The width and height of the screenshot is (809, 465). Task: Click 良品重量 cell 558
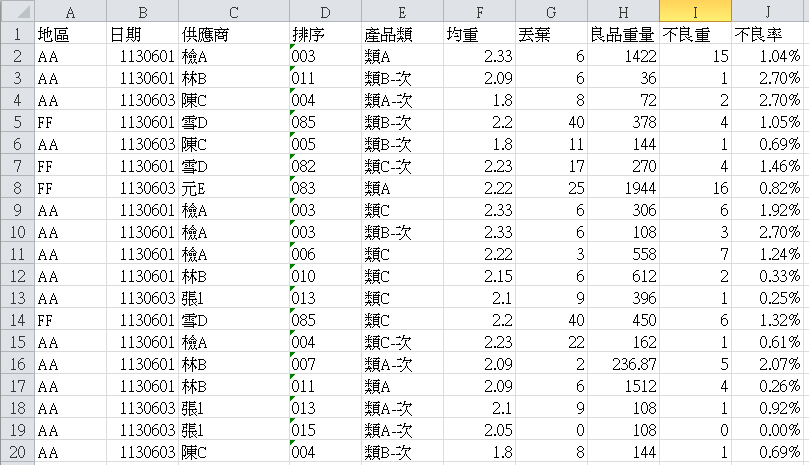[x=623, y=254]
